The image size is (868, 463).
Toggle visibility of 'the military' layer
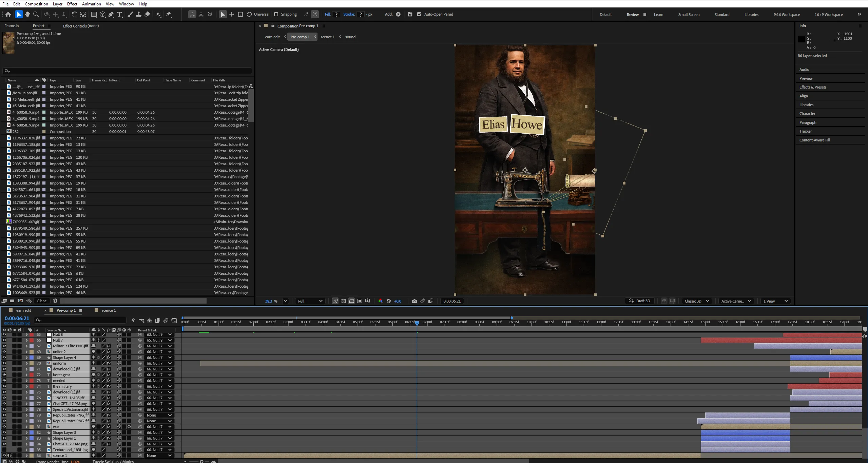click(4, 386)
